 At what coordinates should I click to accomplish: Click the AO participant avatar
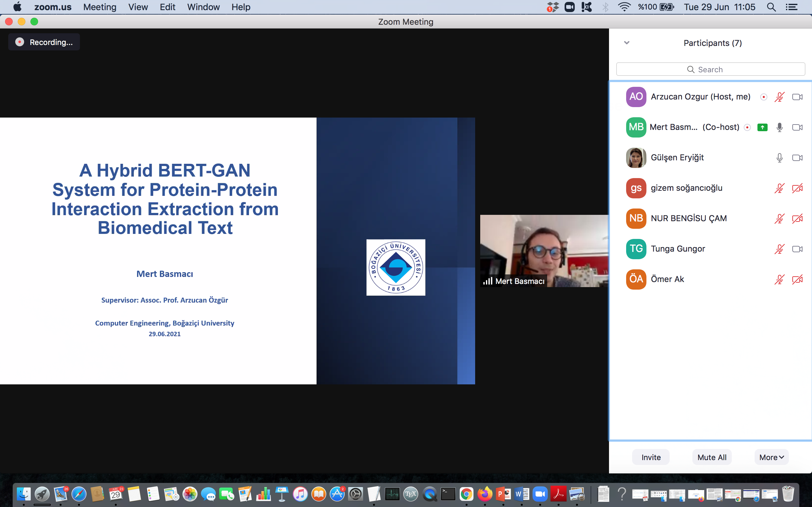pos(636,97)
